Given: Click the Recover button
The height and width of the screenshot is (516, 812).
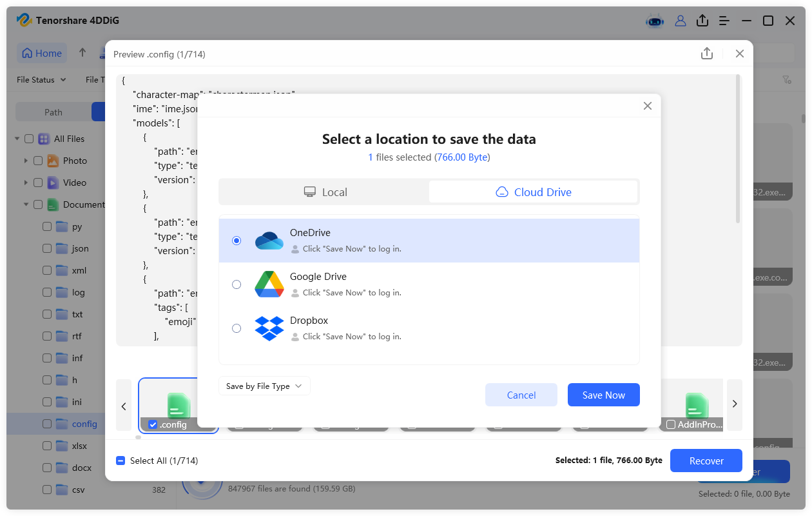Looking at the screenshot, I should pyautogui.click(x=706, y=461).
